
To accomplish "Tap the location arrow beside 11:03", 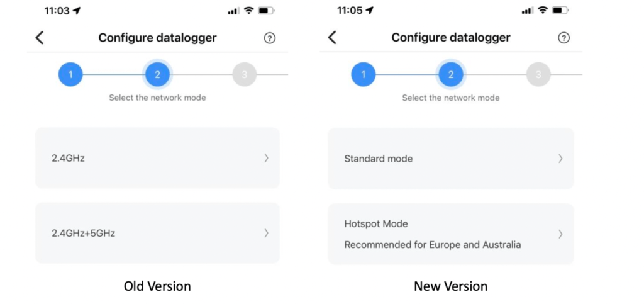I will pos(77,11).
